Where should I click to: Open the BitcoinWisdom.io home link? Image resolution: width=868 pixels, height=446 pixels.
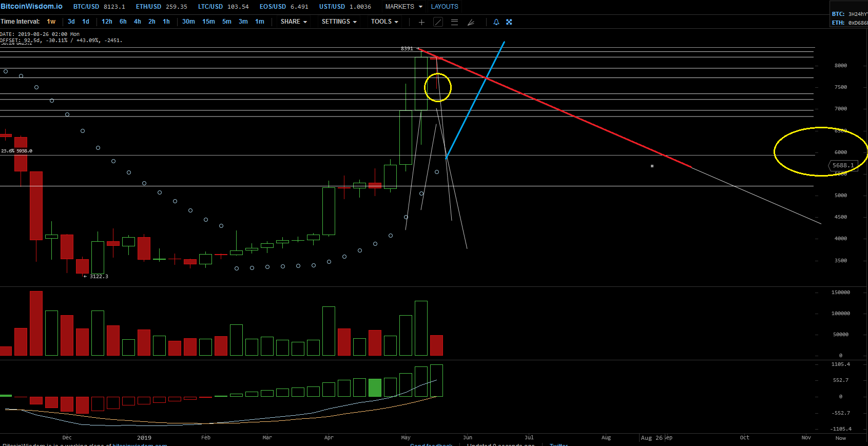(31, 6)
